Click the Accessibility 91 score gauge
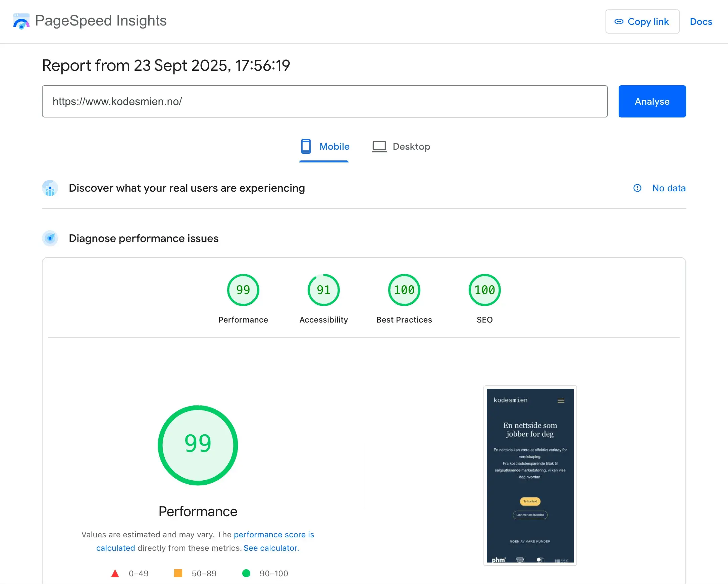Image resolution: width=728 pixels, height=584 pixels. point(323,290)
